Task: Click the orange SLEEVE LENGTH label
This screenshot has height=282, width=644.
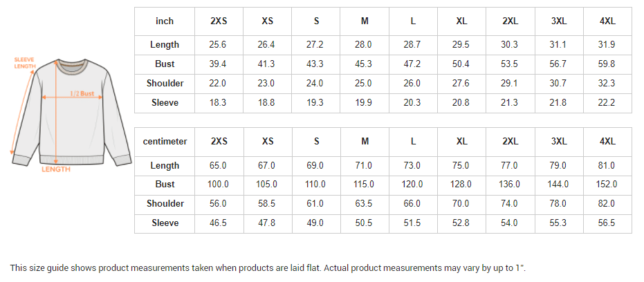Action: [x=25, y=63]
